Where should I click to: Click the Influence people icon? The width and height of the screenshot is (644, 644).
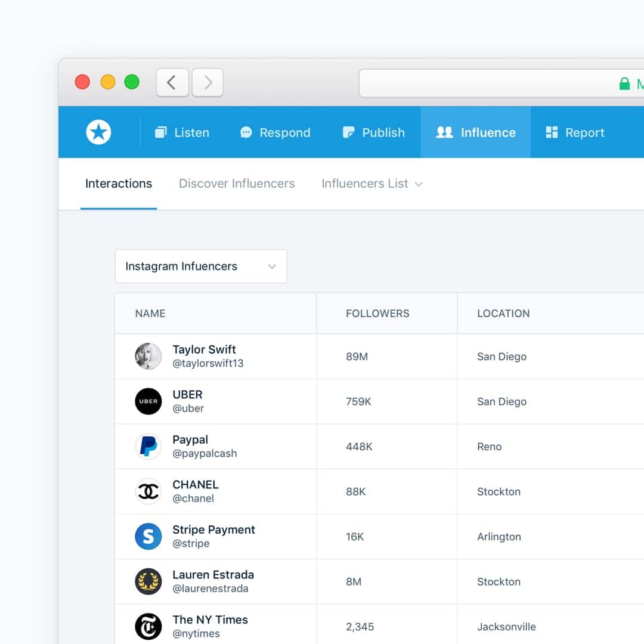[x=444, y=132]
